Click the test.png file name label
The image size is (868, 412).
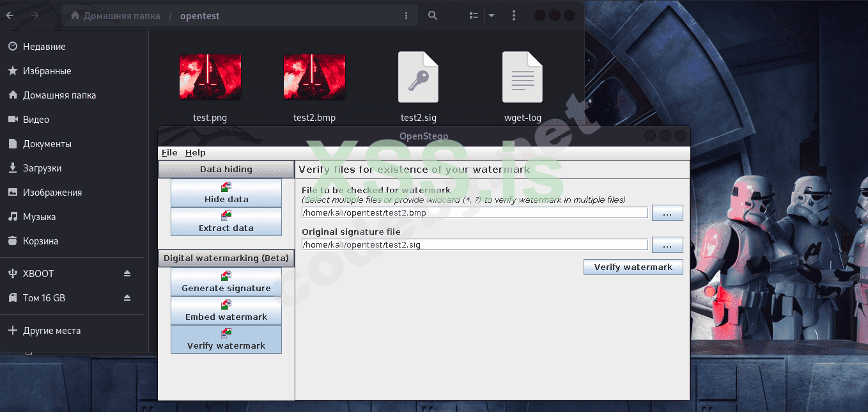[210, 118]
